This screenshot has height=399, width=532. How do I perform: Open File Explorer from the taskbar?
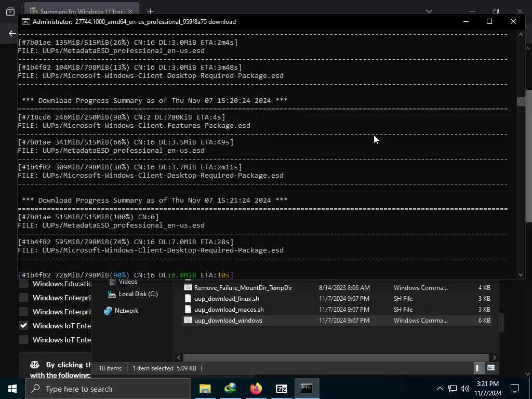tap(205, 389)
